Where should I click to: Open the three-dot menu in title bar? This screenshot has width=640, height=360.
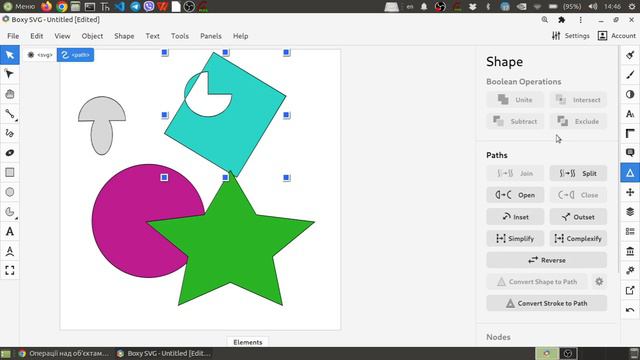(x=580, y=20)
